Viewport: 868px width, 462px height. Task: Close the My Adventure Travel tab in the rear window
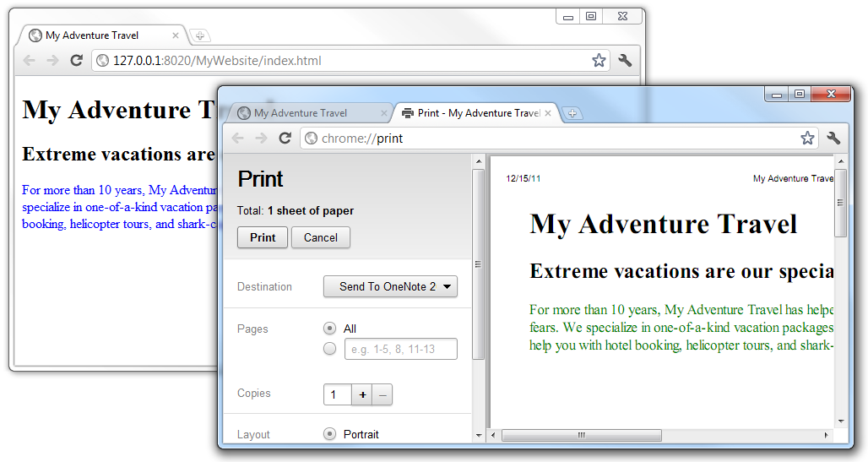click(175, 35)
